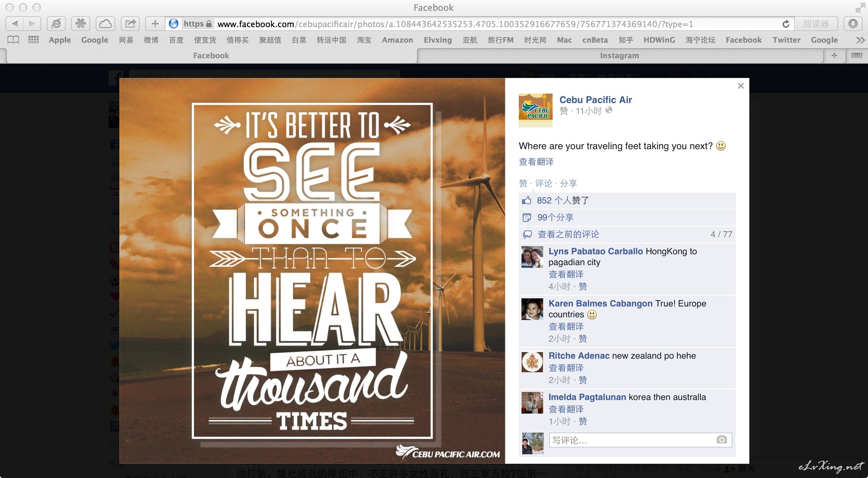
Task: Switch to the Instagram tab
Action: (x=619, y=56)
